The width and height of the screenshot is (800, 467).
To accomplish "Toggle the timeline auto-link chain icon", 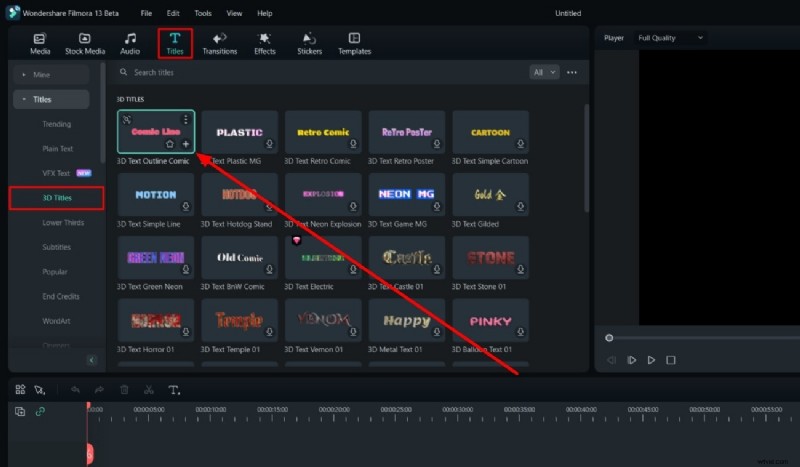I will 40,411.
